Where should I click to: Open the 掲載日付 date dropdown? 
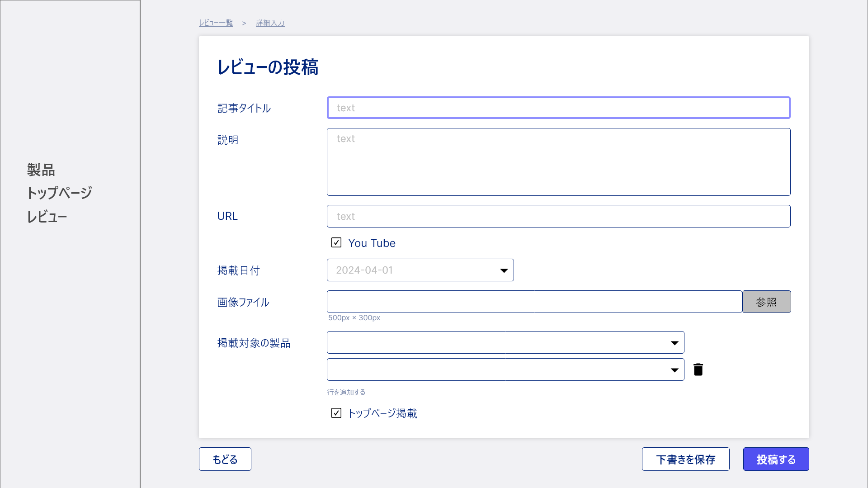[x=420, y=270]
